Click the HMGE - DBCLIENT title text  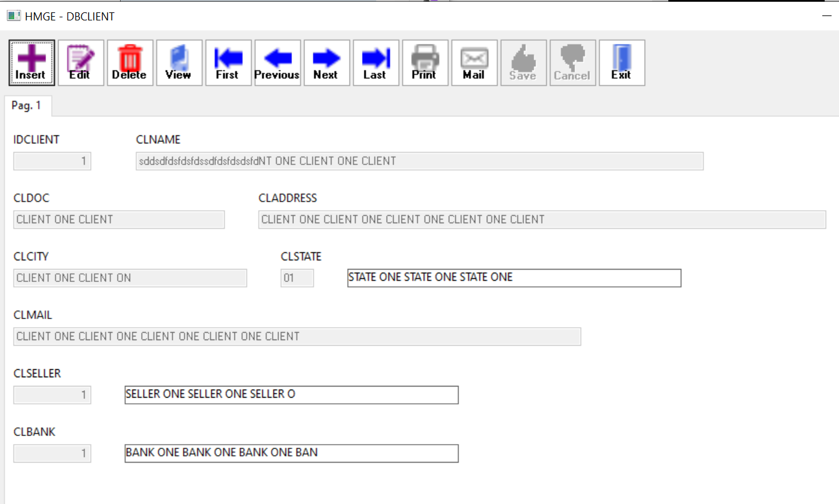click(x=70, y=17)
